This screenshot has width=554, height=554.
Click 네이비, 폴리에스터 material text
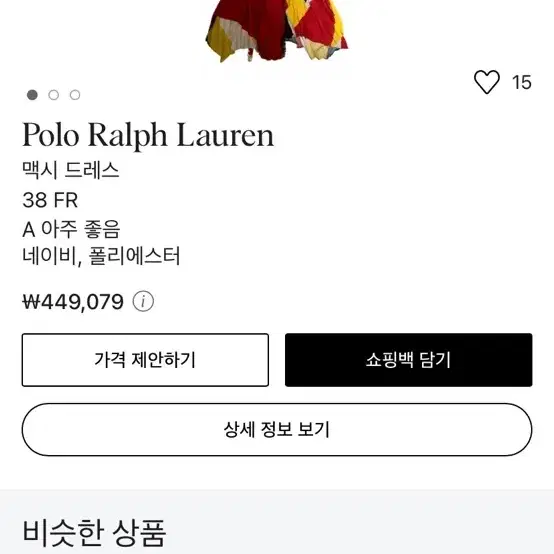[101, 256]
